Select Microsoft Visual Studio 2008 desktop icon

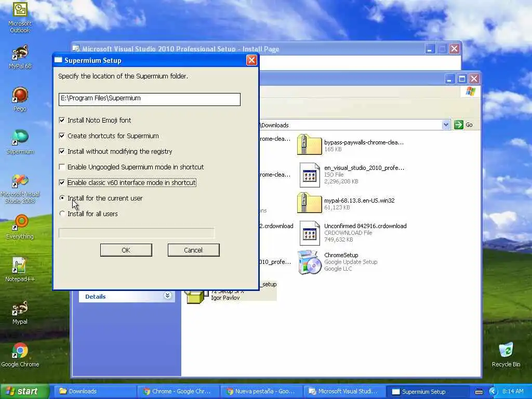point(20,188)
